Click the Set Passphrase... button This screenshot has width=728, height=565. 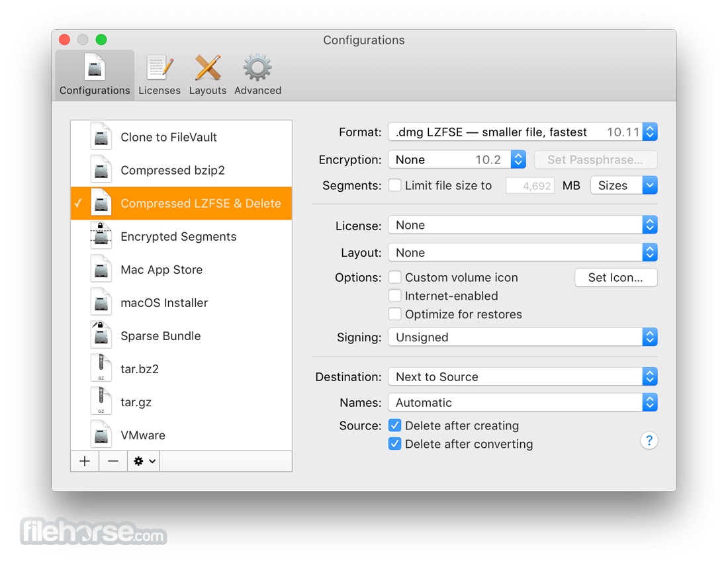pos(596,159)
